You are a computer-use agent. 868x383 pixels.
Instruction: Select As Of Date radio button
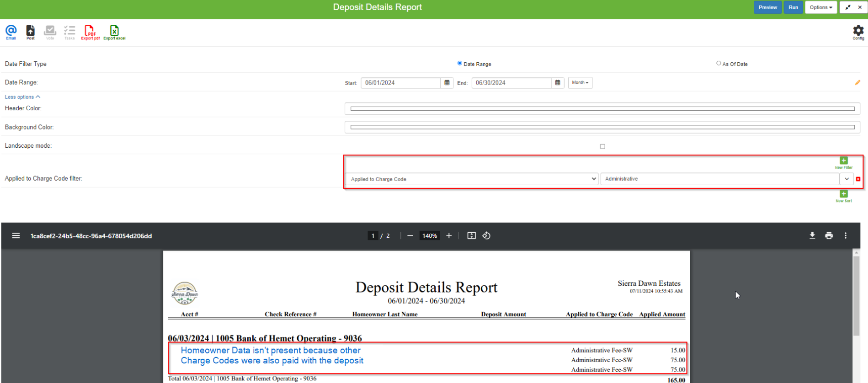[x=718, y=63]
